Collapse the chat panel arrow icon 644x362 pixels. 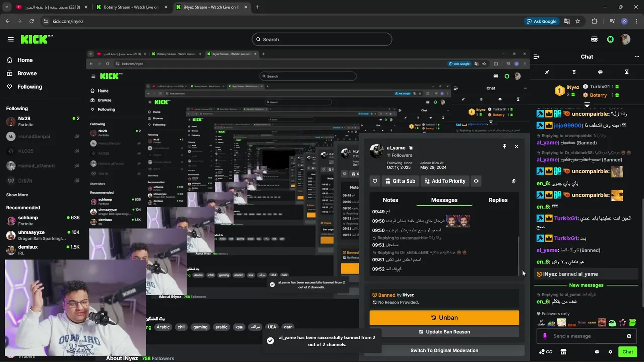pos(536,57)
